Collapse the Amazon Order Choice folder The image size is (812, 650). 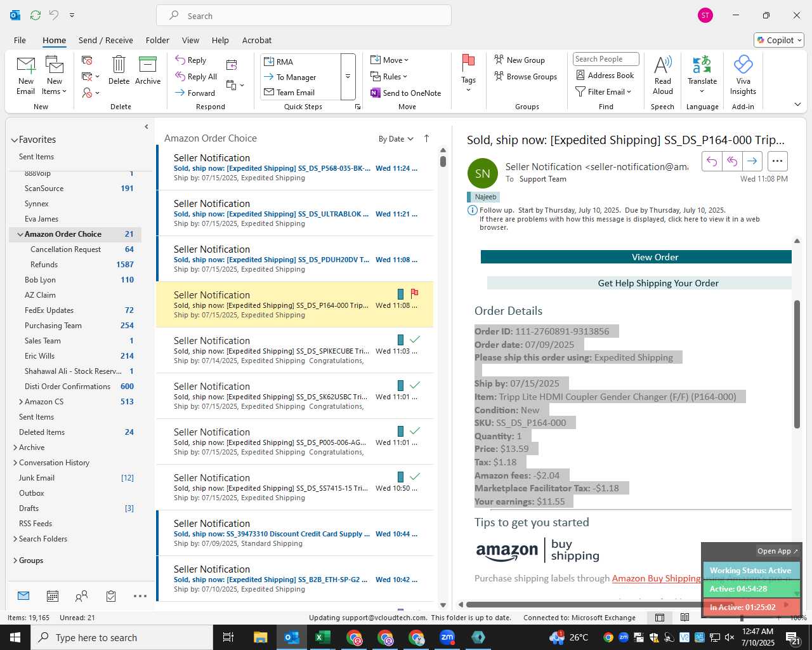pos(20,234)
